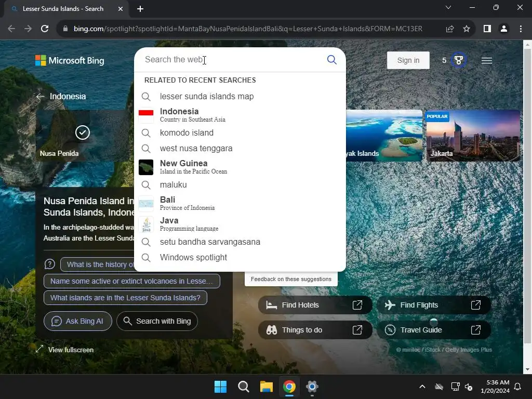Click Chrome's reload page button
The image size is (532, 399).
tap(45, 29)
